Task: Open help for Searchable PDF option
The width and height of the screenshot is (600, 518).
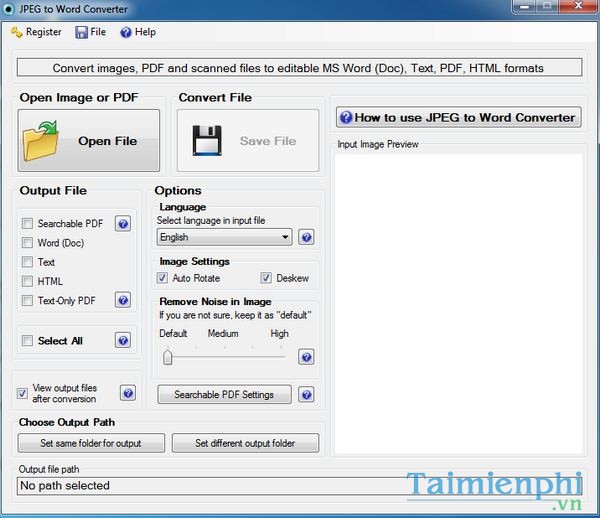Action: pyautogui.click(x=123, y=223)
